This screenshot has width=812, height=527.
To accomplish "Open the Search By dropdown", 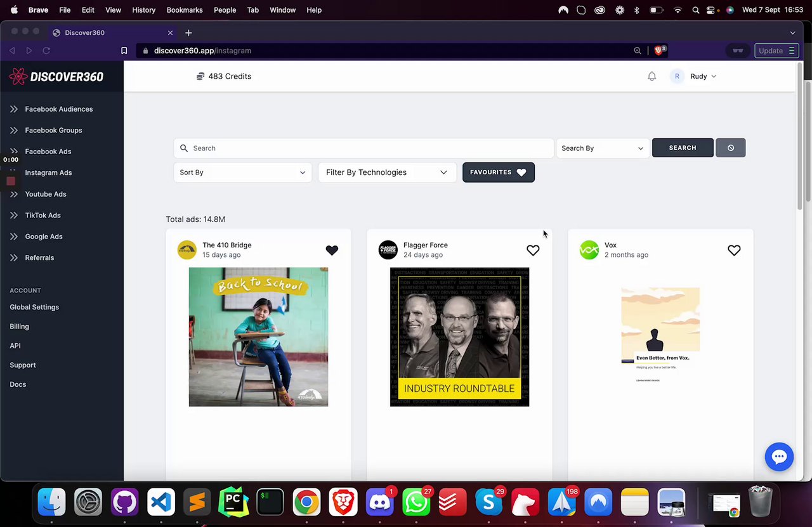I will click(603, 148).
